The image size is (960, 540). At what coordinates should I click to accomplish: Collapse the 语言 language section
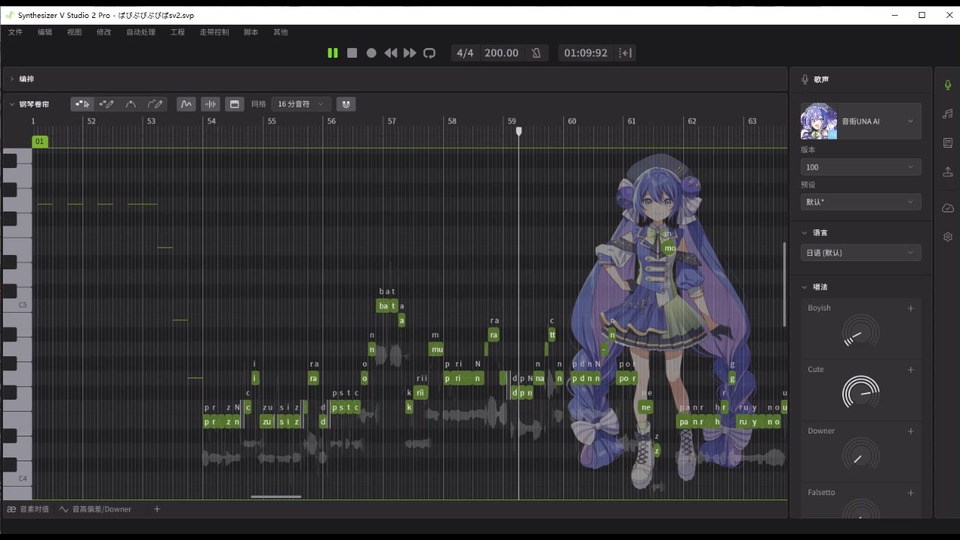(804, 233)
